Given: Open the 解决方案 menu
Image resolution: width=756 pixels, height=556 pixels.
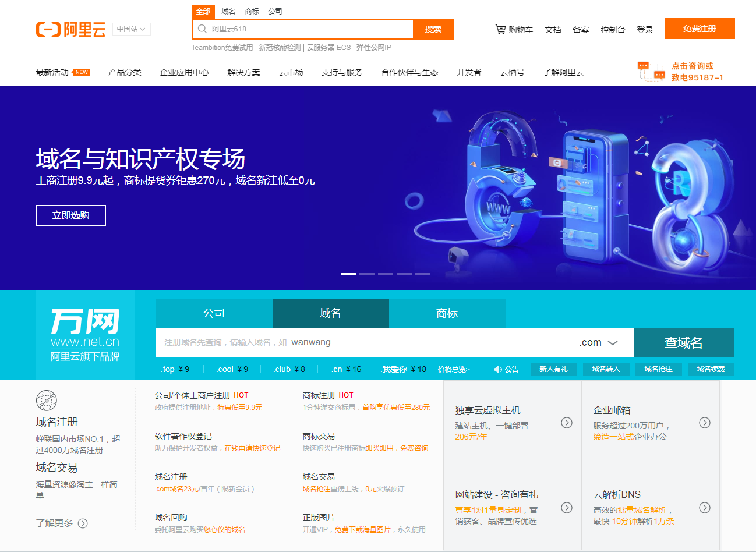Looking at the screenshot, I should [243, 72].
